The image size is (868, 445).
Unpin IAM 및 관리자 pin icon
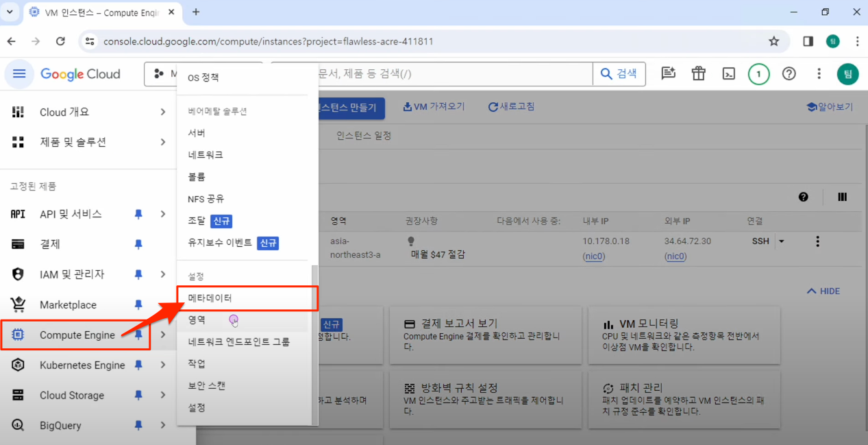(x=138, y=274)
